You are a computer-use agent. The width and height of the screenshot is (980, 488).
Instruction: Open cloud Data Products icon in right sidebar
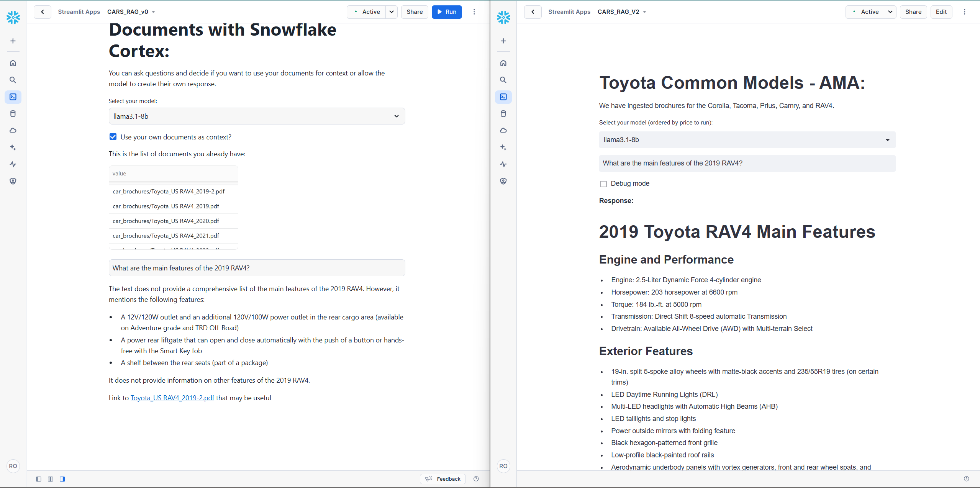[503, 131]
